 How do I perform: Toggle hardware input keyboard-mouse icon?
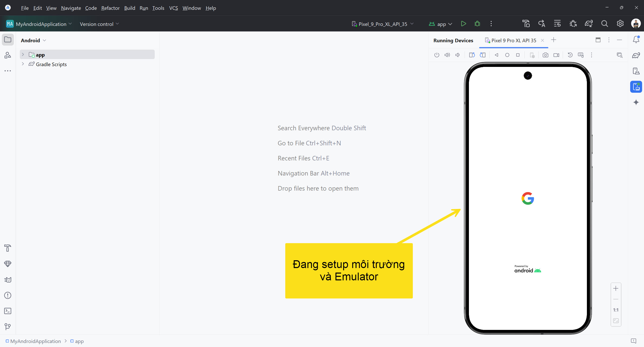(581, 55)
